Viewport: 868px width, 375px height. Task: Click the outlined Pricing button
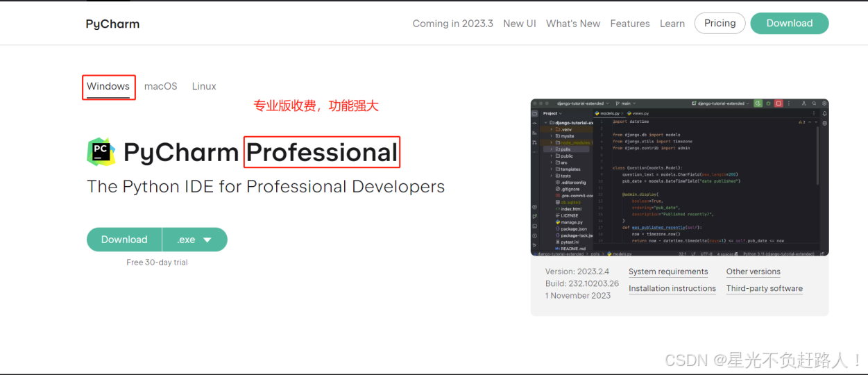click(720, 23)
